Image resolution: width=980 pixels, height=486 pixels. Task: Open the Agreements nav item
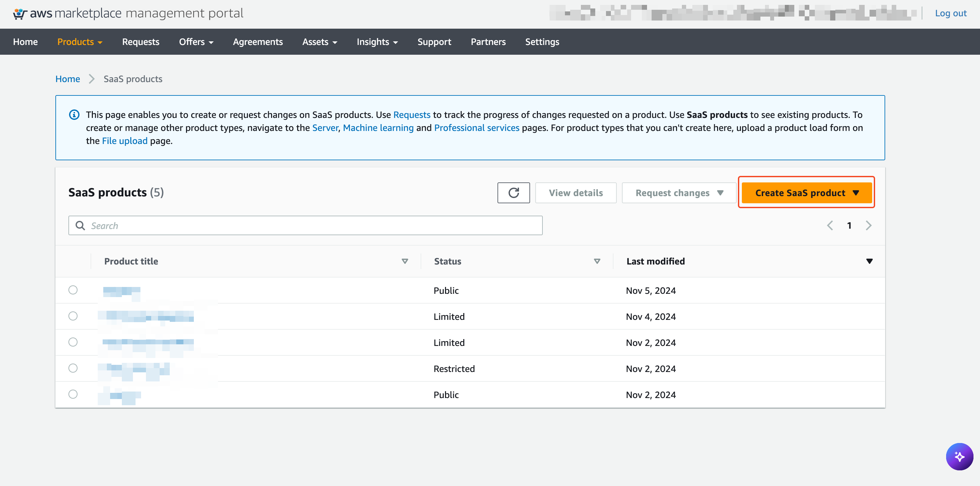[258, 42]
